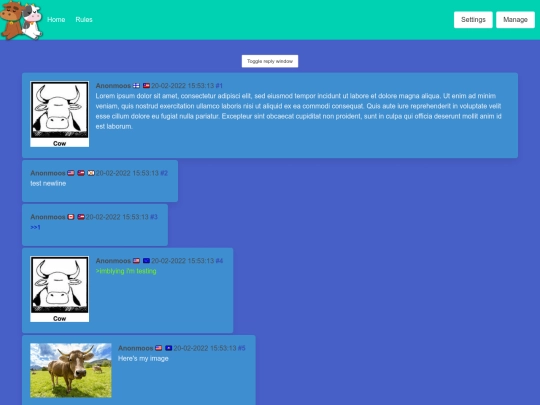540x405 pixels.
Task: Click third flag icon on post #2
Action: pos(91,173)
